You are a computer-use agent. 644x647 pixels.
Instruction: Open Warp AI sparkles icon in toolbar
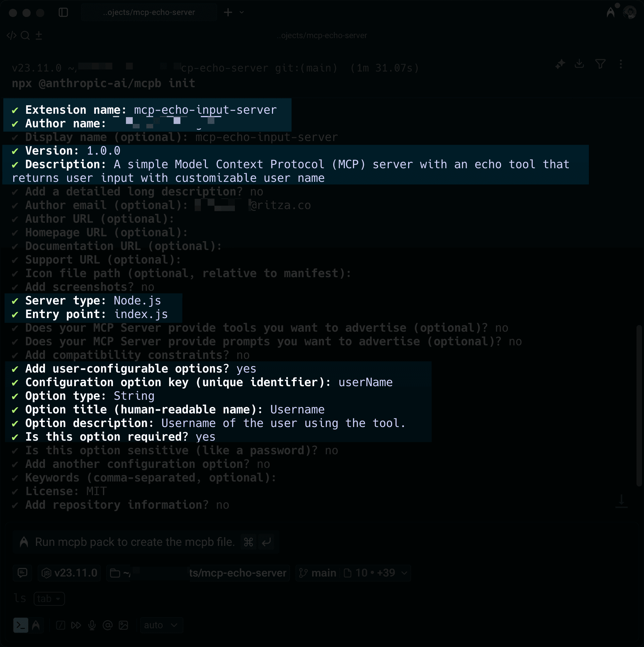point(560,64)
